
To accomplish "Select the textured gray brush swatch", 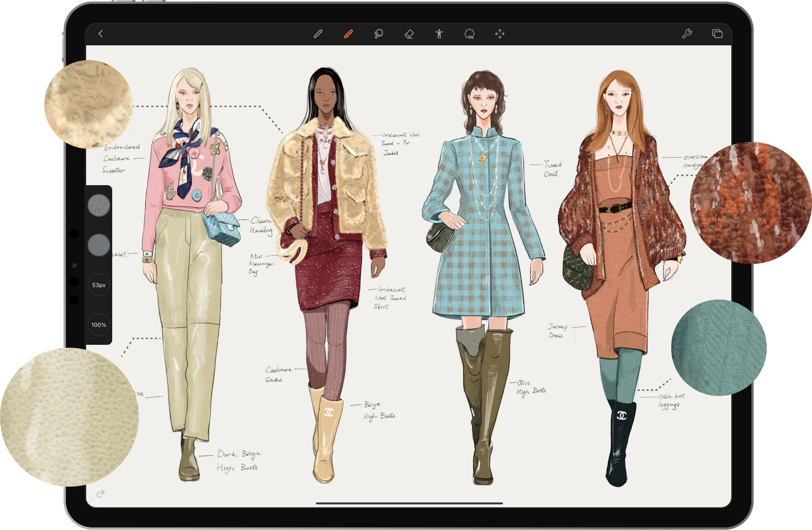I will (x=99, y=205).
